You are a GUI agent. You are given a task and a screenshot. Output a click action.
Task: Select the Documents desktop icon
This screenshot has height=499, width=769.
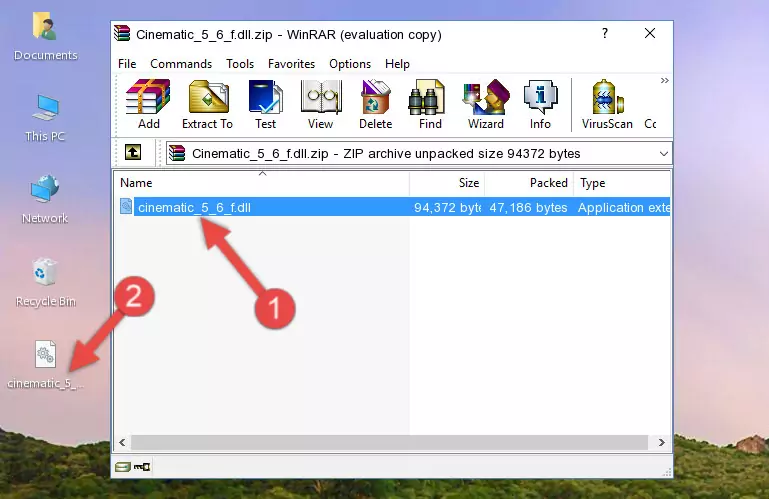point(46,37)
